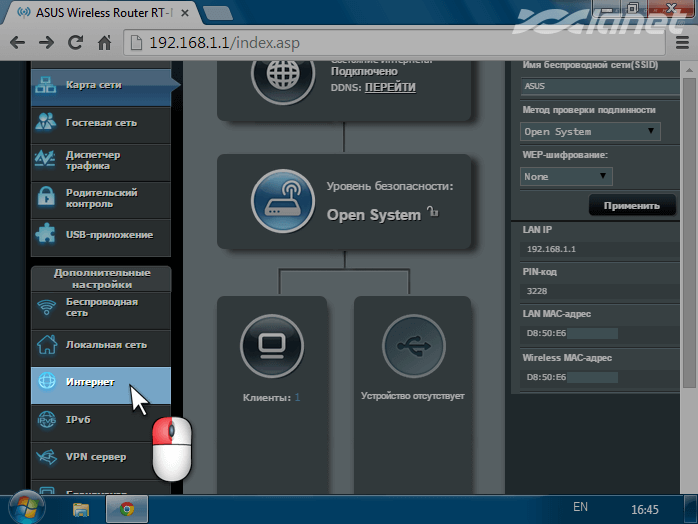This screenshot has height=524, width=698.
Task: Expand the WEP encryption None dropdown
Action: (566, 176)
